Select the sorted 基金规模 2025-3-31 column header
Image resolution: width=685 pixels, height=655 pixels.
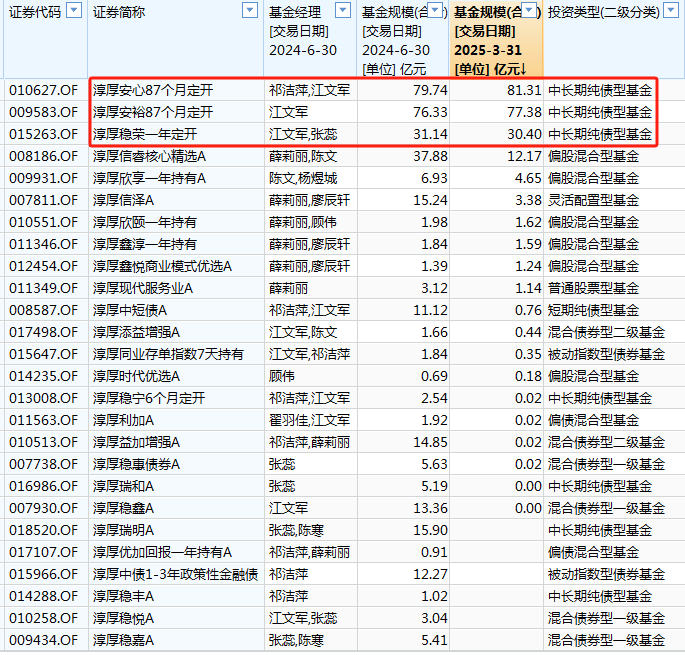click(x=496, y=39)
